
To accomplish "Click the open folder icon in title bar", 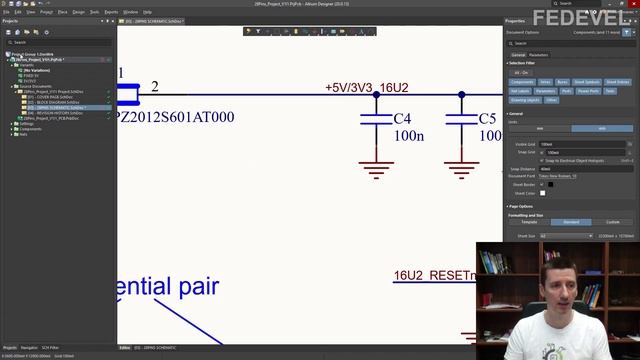I will coord(25,3).
